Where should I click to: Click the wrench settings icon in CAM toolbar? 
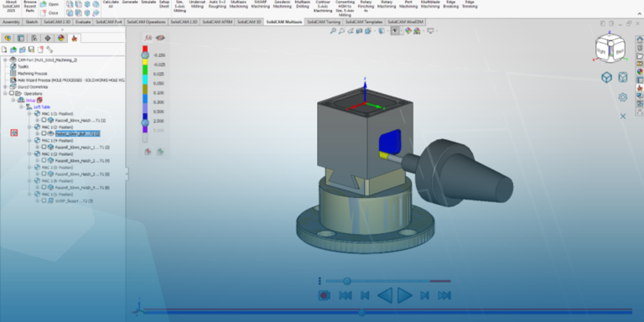tap(49, 49)
